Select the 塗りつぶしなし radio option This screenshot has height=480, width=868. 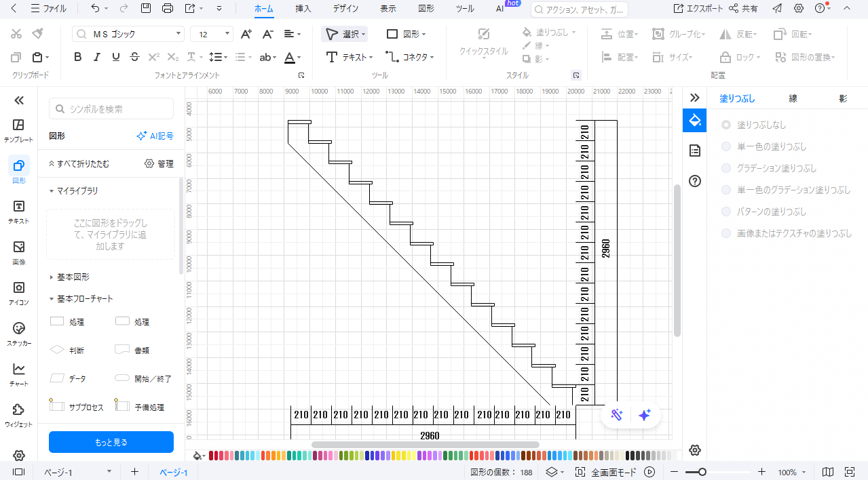[x=726, y=125]
